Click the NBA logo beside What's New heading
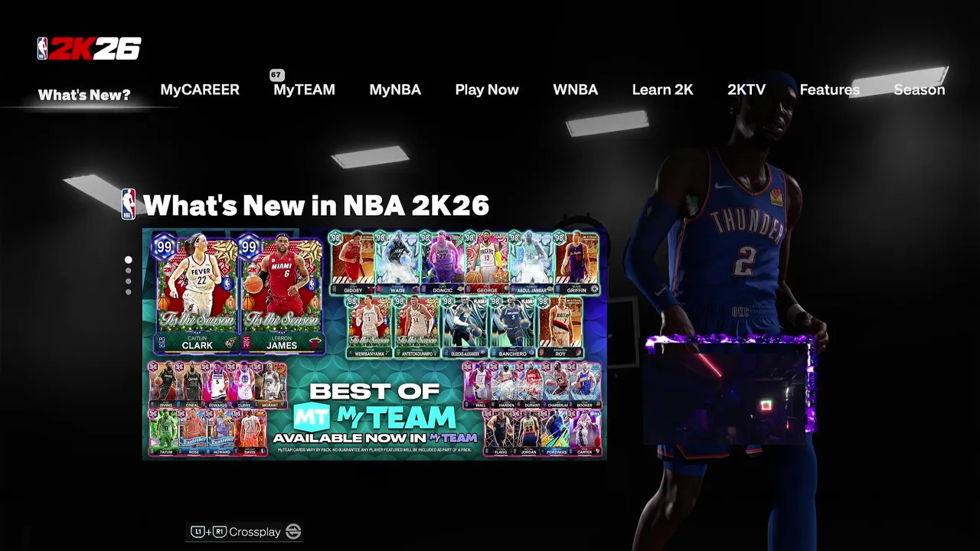The width and height of the screenshot is (980, 551). (x=129, y=204)
